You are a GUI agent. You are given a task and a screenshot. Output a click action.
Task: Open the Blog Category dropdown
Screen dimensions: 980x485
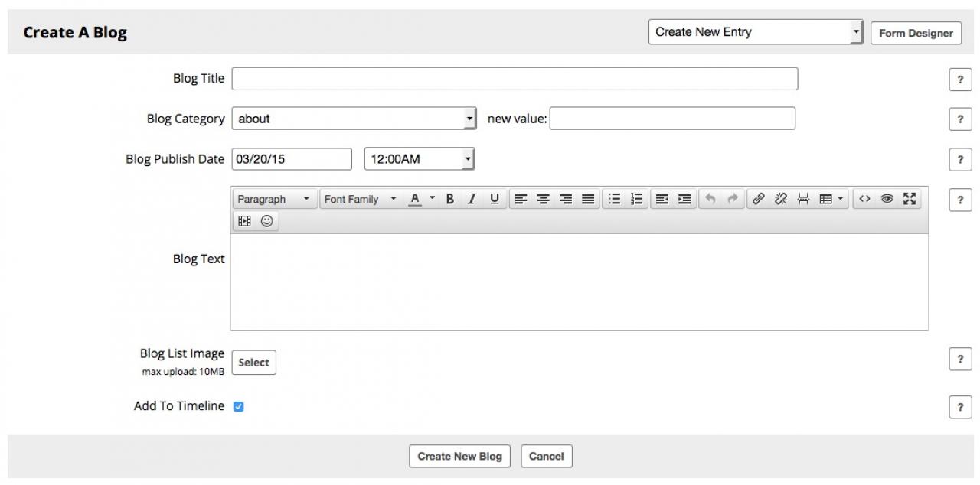(x=354, y=119)
